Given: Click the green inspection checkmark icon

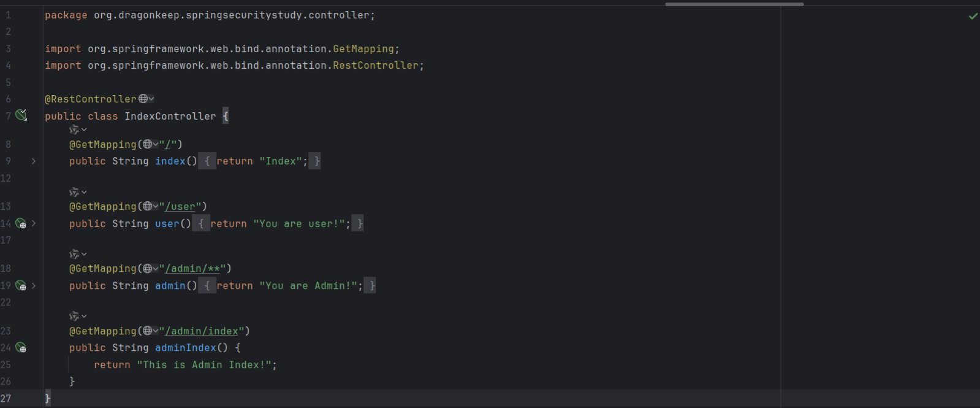Looking at the screenshot, I should pyautogui.click(x=973, y=16).
